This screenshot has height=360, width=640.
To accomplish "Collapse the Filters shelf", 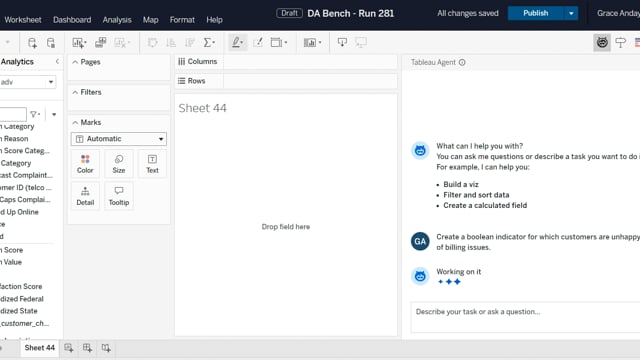I will pyautogui.click(x=75, y=92).
